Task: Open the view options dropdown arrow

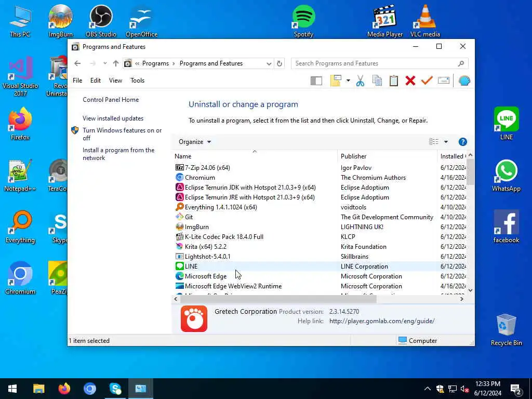Action: click(x=446, y=142)
